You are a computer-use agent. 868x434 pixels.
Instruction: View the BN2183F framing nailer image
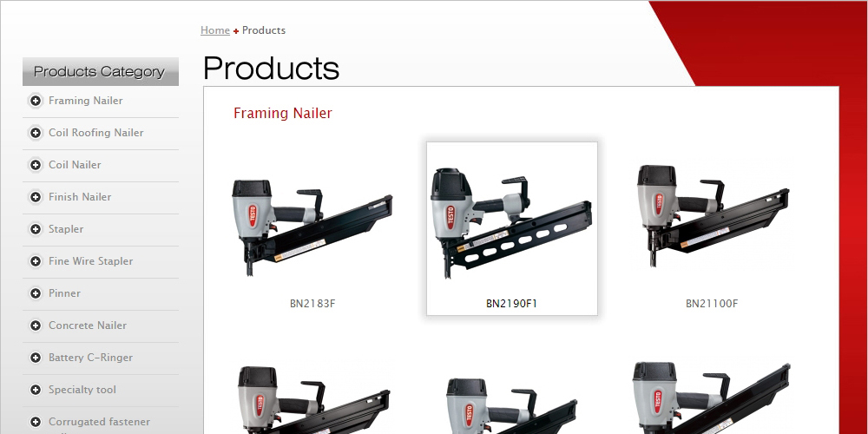312,227
